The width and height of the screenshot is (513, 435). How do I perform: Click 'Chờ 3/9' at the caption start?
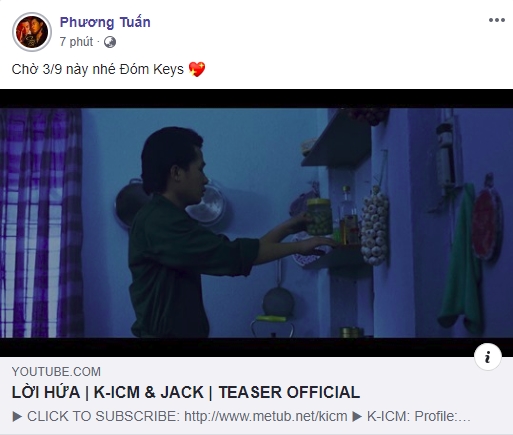pyautogui.click(x=37, y=69)
